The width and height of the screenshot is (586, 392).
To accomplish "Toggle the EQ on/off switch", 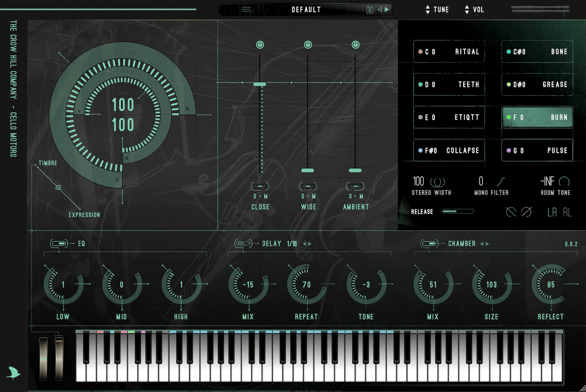I will point(59,243).
